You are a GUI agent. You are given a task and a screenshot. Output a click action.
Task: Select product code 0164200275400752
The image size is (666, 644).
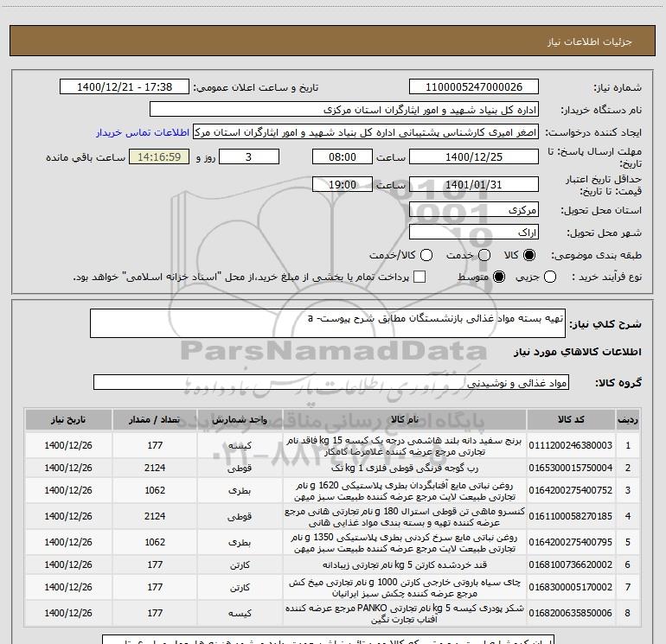tap(571, 490)
